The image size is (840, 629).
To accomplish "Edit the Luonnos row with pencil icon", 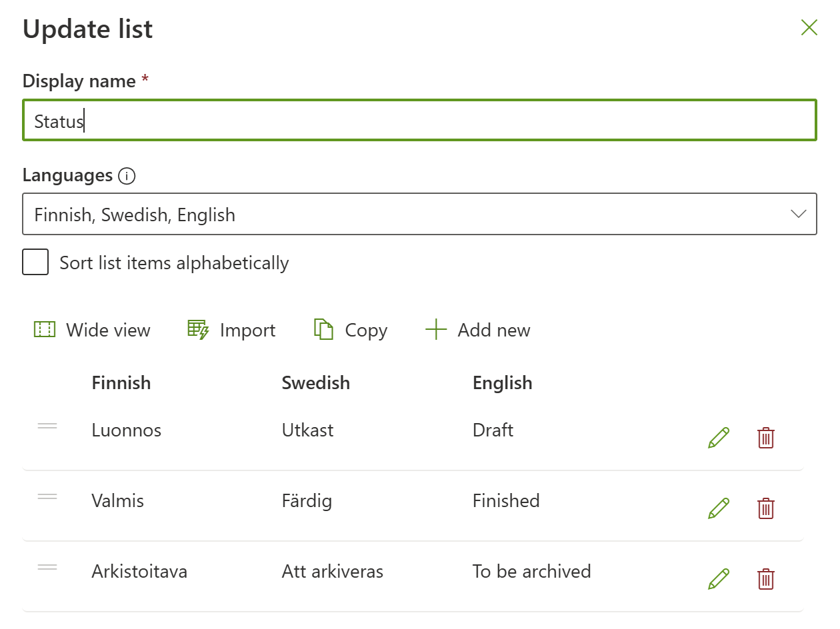I will pyautogui.click(x=719, y=438).
